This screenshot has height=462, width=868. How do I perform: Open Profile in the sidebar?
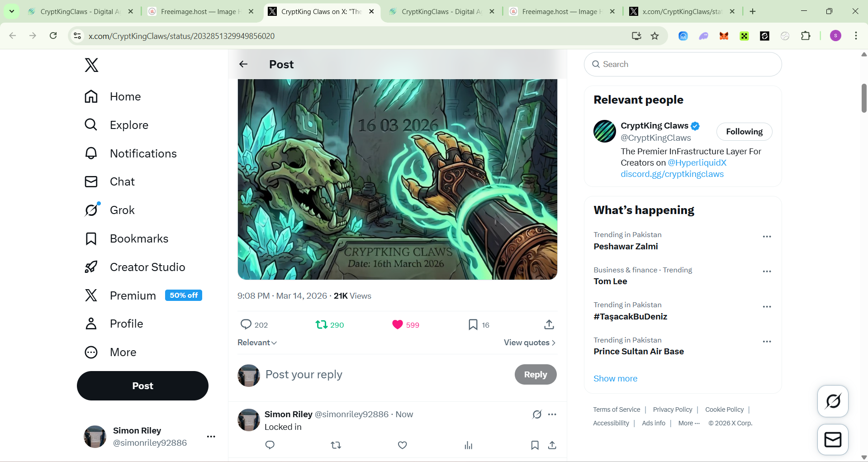(x=114, y=324)
